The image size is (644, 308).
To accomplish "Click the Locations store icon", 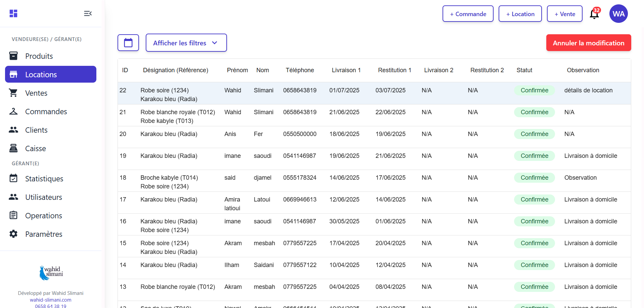I will (13, 74).
